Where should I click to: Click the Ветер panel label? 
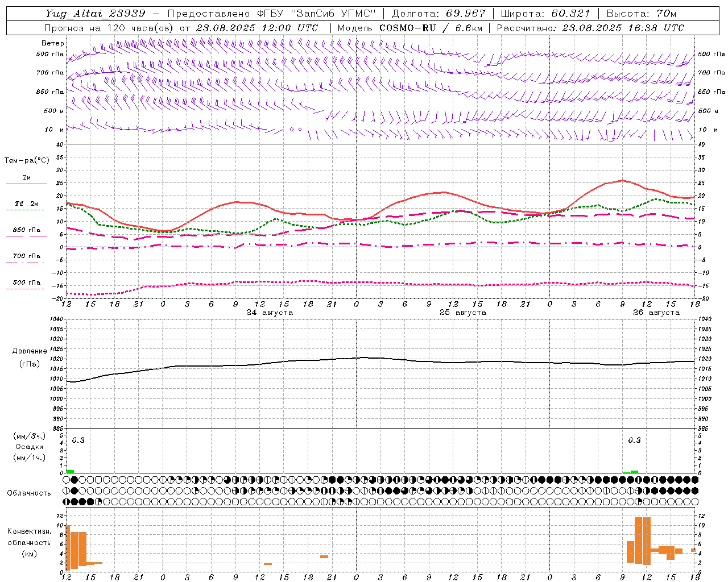click(53, 43)
